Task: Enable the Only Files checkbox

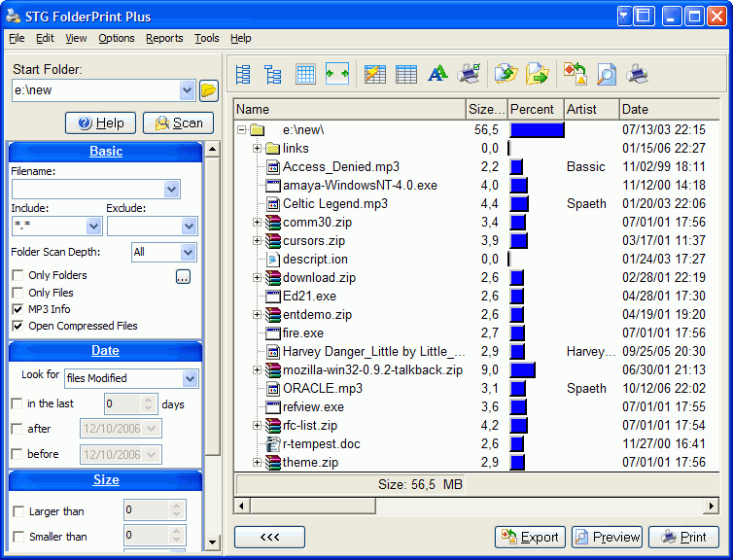Action: click(x=17, y=293)
